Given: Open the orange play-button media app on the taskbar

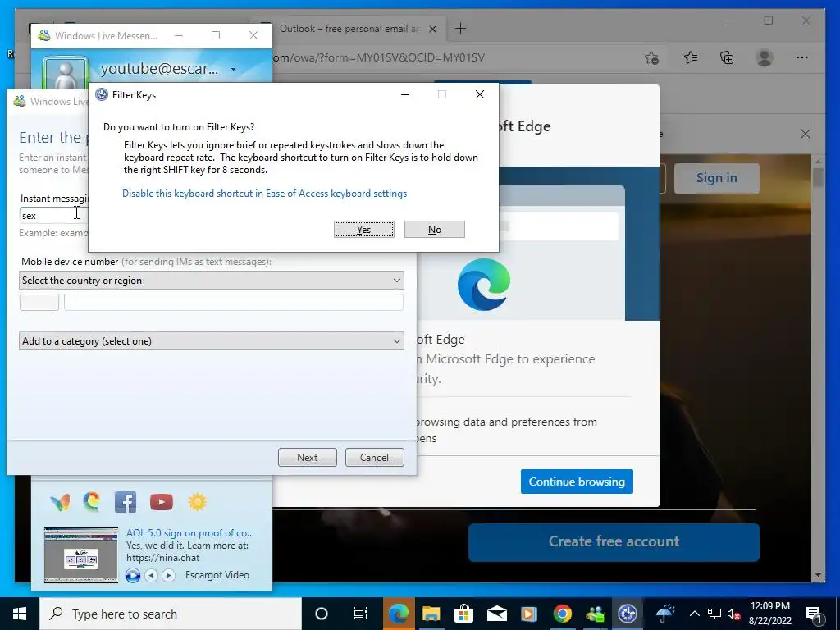Looking at the screenshot, I should click(x=529, y=614).
